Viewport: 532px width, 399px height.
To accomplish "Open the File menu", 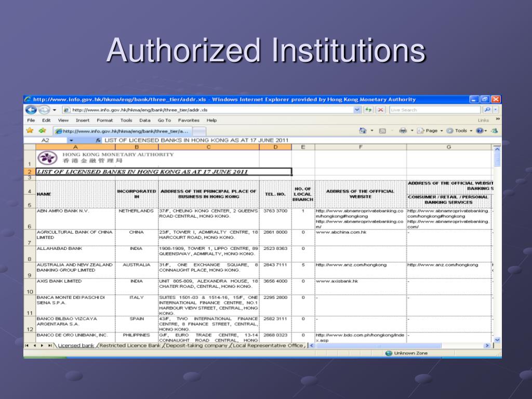I will coord(31,120).
